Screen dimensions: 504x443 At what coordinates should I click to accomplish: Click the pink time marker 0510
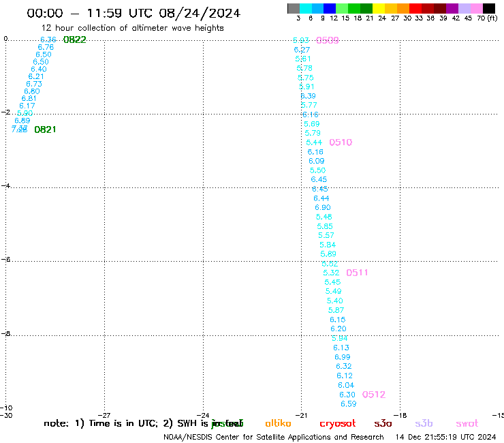coord(341,142)
